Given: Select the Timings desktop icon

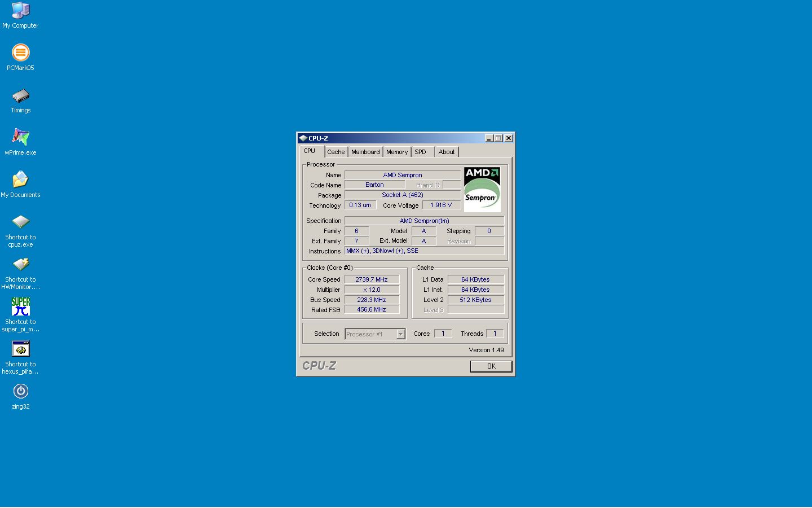Looking at the screenshot, I should pyautogui.click(x=20, y=100).
